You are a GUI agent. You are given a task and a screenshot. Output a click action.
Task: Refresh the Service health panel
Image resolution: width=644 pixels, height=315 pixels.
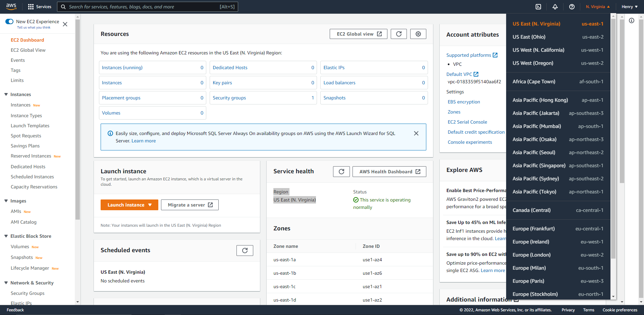click(341, 171)
